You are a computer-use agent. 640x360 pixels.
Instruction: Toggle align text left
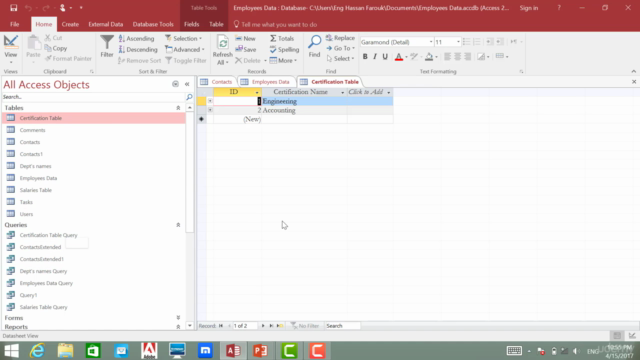click(447, 57)
